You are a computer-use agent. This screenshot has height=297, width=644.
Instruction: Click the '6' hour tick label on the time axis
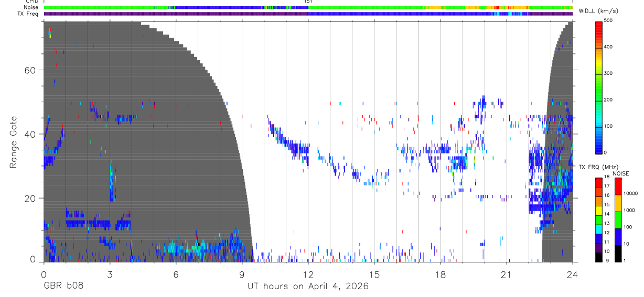(176, 274)
